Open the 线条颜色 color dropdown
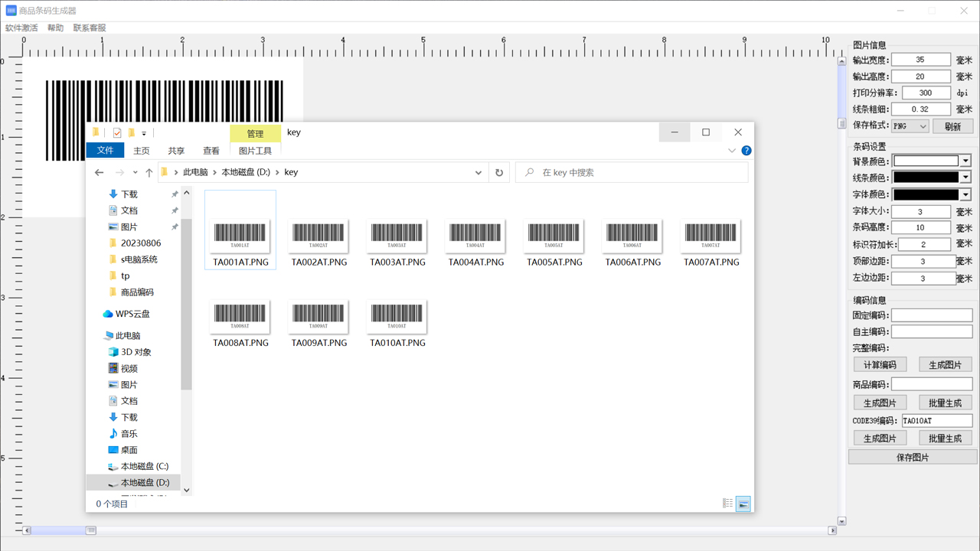Screen dimensions: 980x551 pos(965,178)
